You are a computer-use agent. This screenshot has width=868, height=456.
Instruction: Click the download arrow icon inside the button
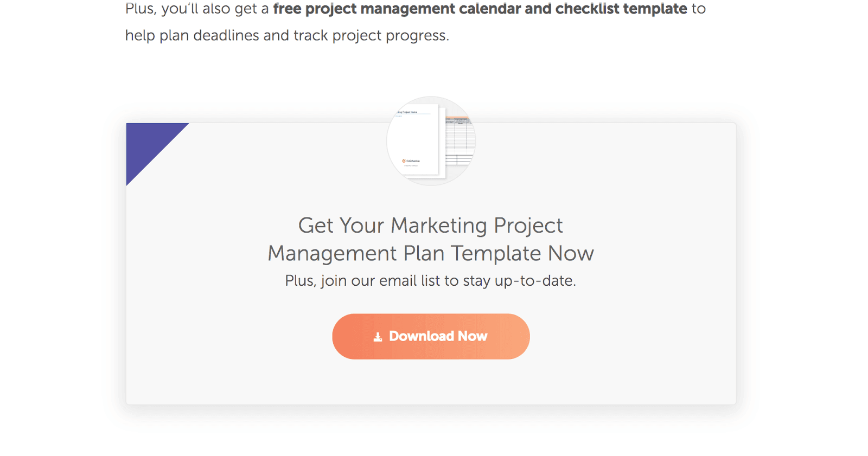coord(378,336)
